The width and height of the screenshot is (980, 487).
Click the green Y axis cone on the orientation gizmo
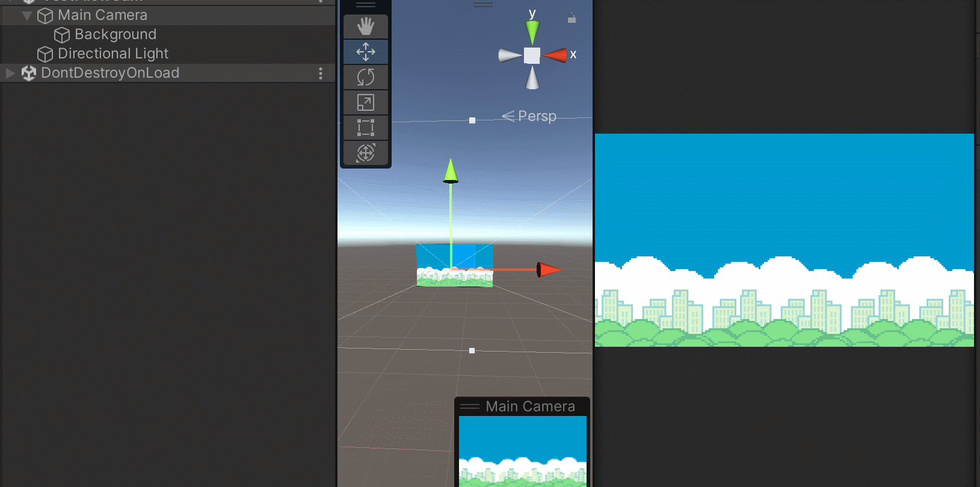coord(532,32)
